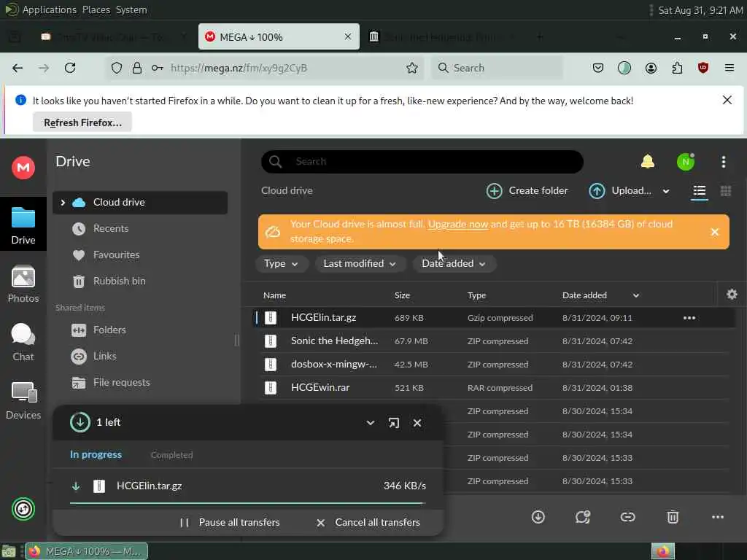This screenshot has height=560, width=747.
Task: Open the uBlock Origin shield icon
Action: click(703, 68)
